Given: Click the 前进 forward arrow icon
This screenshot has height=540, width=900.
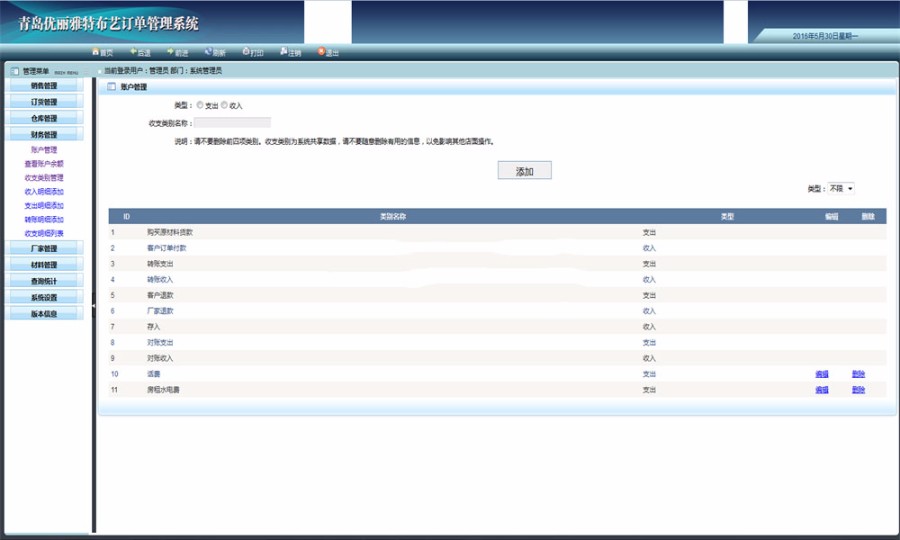Looking at the screenshot, I should [170, 52].
